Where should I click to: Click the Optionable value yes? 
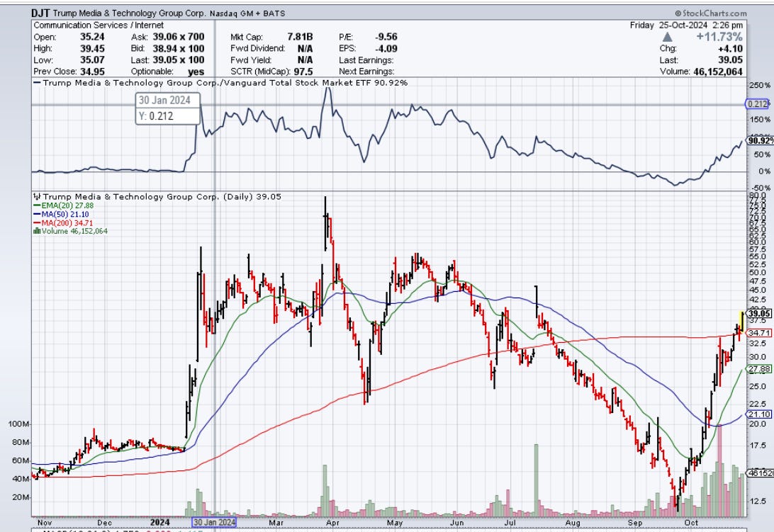[x=196, y=72]
